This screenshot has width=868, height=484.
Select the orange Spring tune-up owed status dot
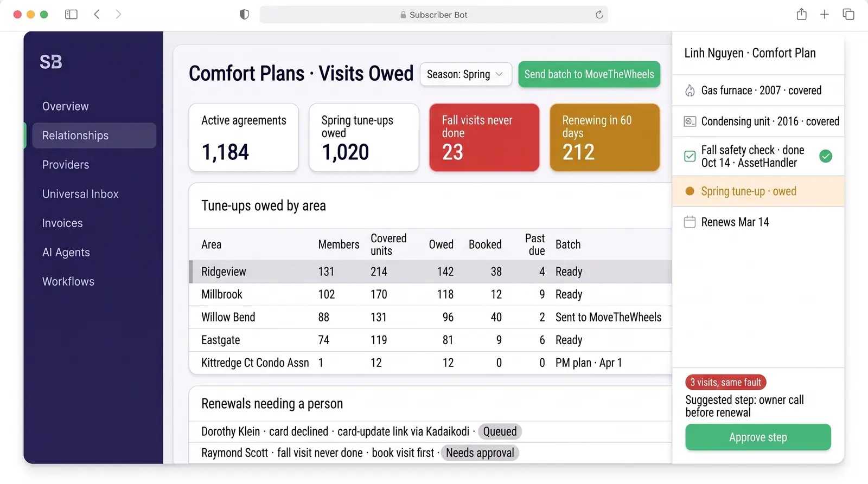(690, 191)
